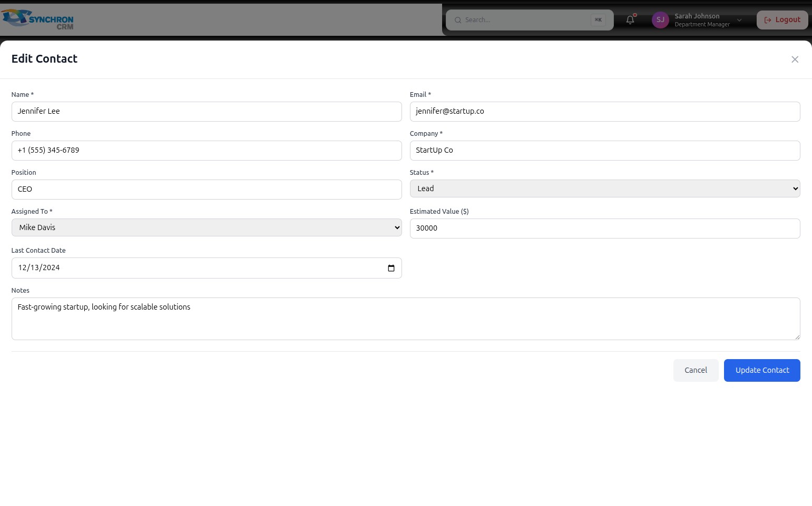Click the Last Contact Date field
812x506 pixels.
(207, 268)
